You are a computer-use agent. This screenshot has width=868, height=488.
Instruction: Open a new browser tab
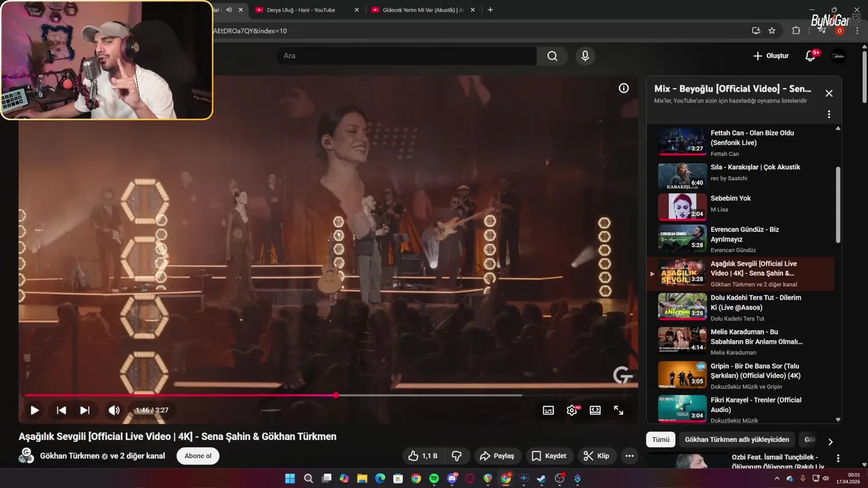490,9
